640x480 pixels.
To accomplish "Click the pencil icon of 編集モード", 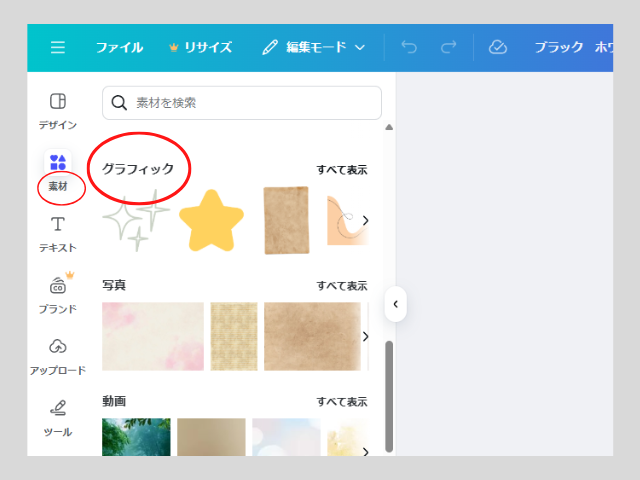I will coord(270,47).
